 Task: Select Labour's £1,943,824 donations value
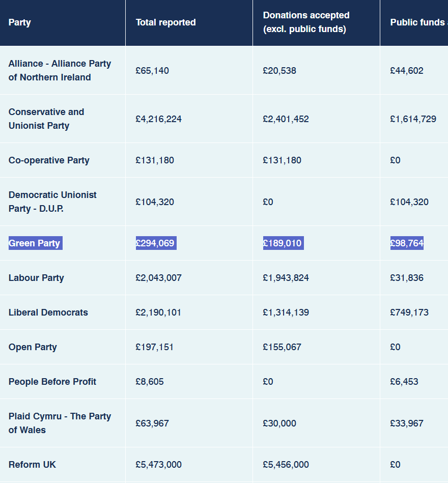click(286, 278)
